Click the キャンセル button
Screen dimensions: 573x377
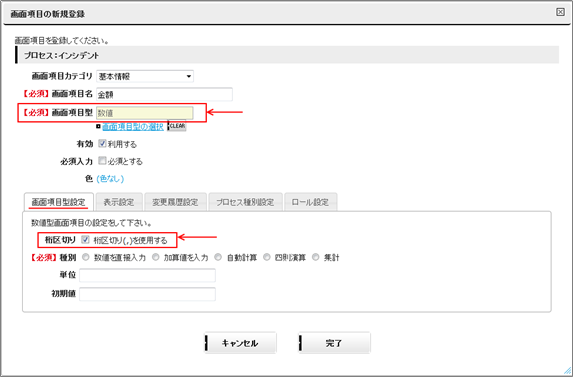pos(240,343)
